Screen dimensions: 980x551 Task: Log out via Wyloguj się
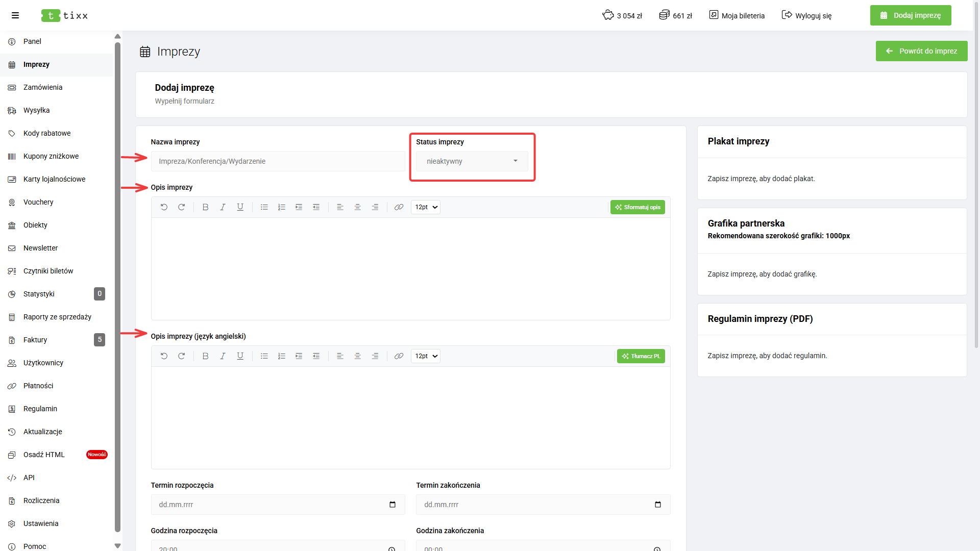pyautogui.click(x=806, y=15)
